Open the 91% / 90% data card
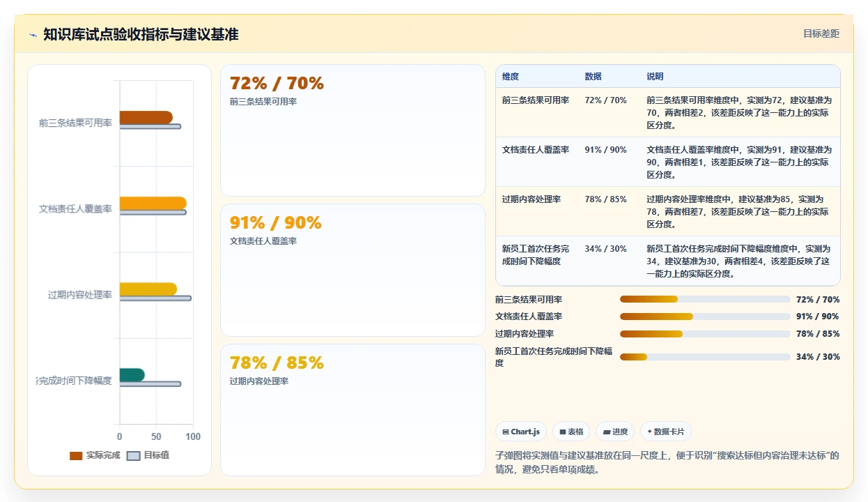Screen dimensions: 868x502 [x=352, y=271]
